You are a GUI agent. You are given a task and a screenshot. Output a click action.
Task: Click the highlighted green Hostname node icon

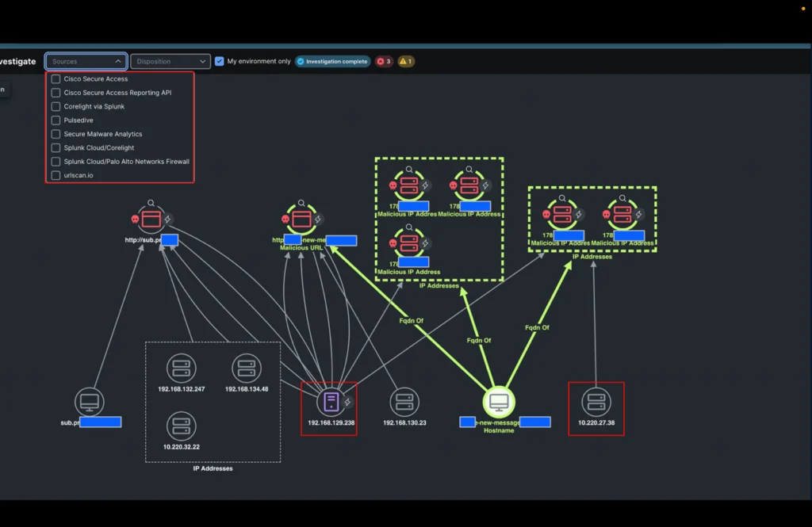coord(499,403)
